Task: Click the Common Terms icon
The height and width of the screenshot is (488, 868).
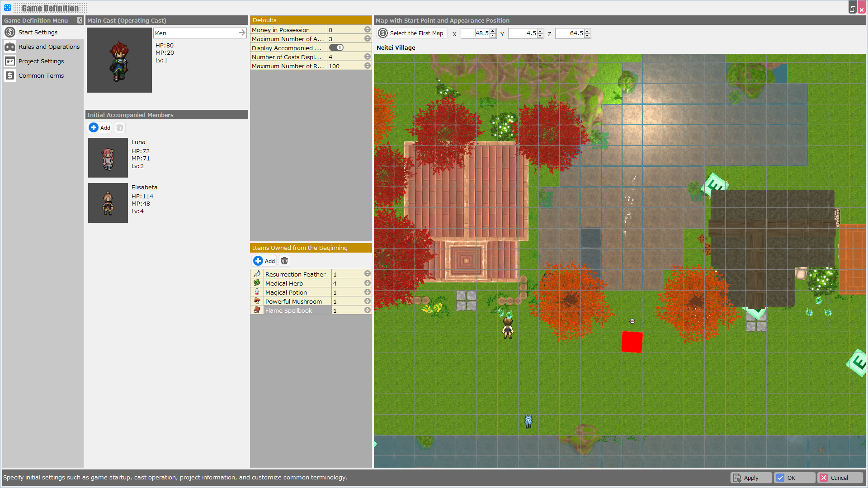Action: click(10, 75)
